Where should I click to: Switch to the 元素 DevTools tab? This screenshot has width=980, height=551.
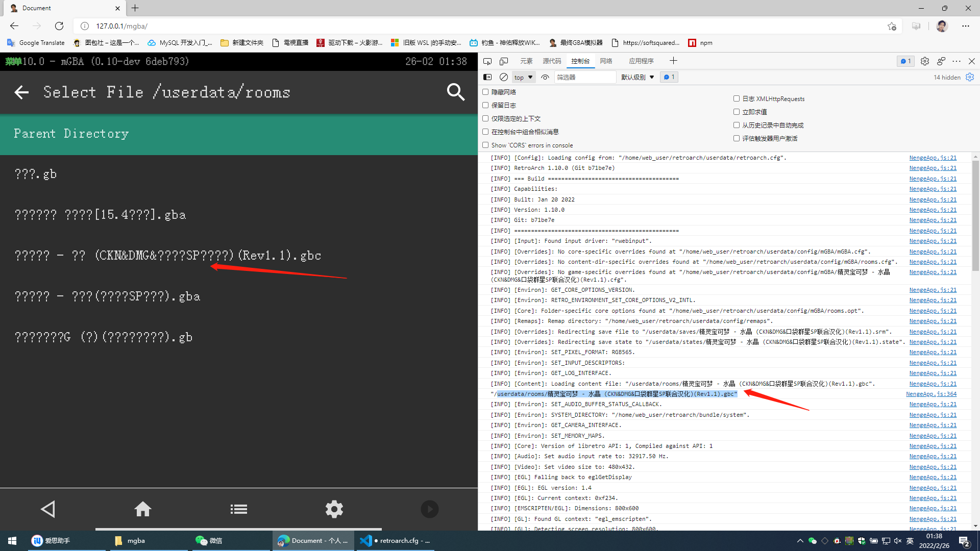click(x=526, y=61)
